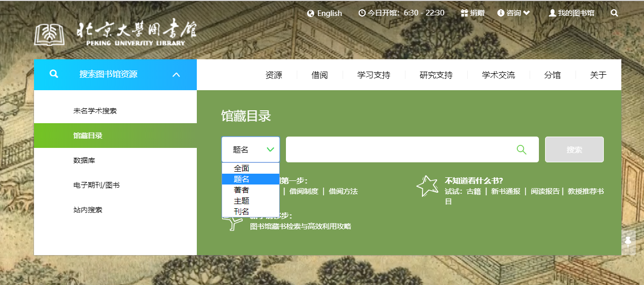Click the 搜索图书馆资源 header text
644x285 pixels.
tap(108, 74)
